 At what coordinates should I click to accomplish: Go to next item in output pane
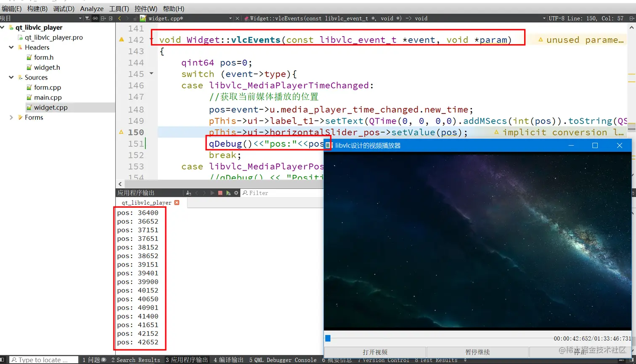204,193
